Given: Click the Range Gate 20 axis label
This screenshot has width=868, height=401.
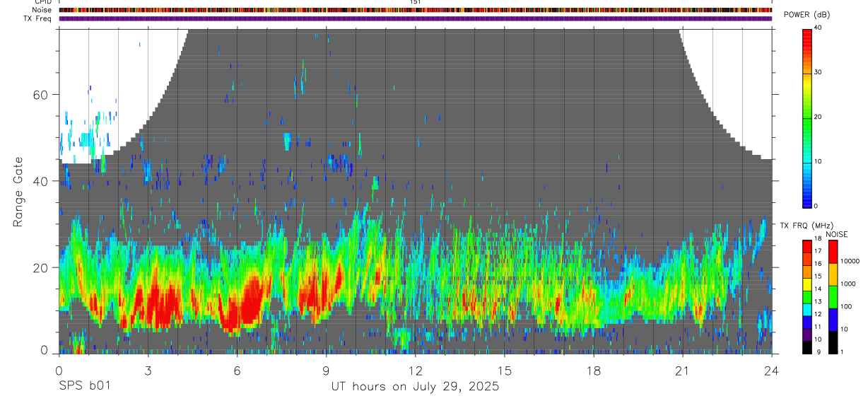Looking at the screenshot, I should click(x=47, y=267).
